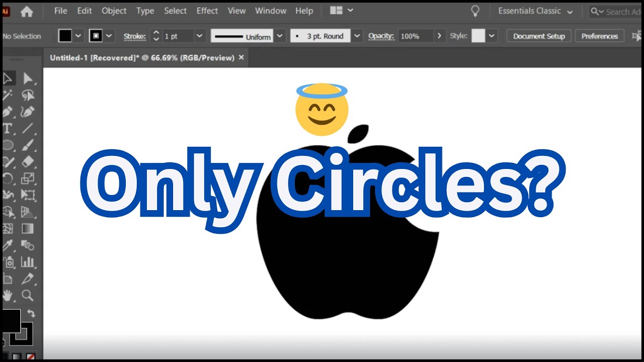This screenshot has width=644, height=362.
Task: Select the Blend tool
Action: (x=28, y=245)
